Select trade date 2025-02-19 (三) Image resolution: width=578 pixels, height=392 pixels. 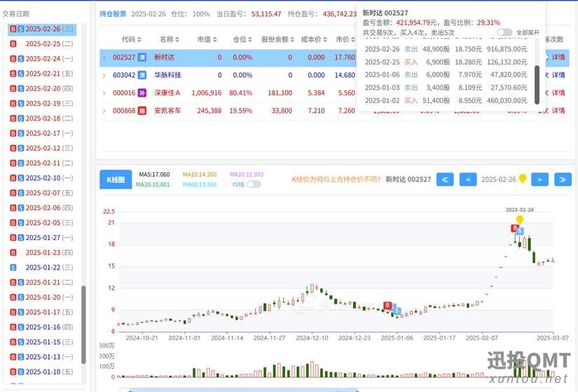click(x=49, y=104)
